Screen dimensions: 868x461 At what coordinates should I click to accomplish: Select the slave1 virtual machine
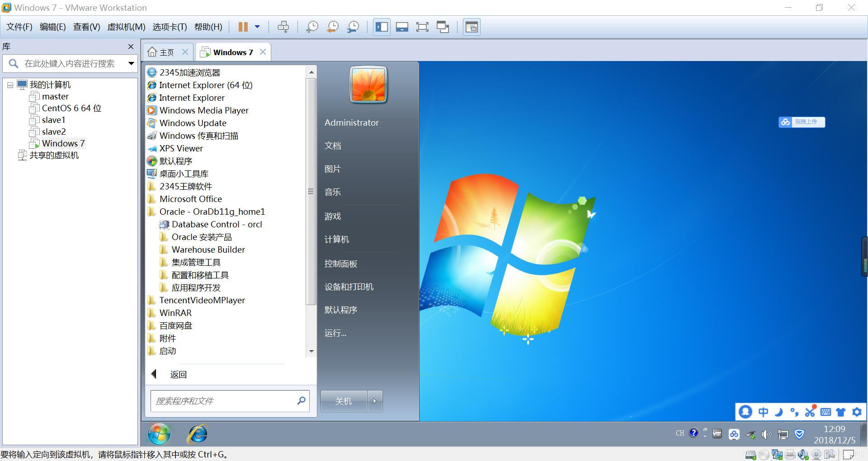point(53,120)
